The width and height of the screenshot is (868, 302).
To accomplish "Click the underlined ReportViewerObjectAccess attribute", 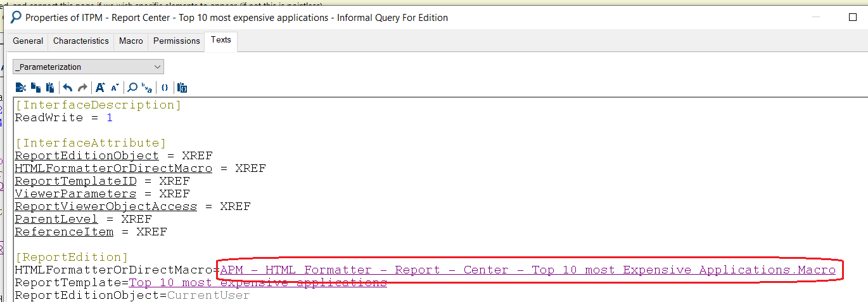I will pyautogui.click(x=106, y=207).
